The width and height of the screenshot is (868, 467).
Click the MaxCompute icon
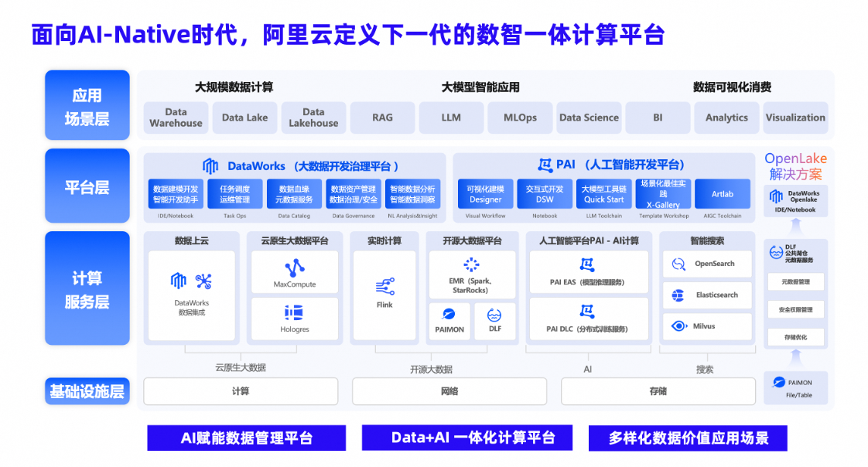pos(295,268)
